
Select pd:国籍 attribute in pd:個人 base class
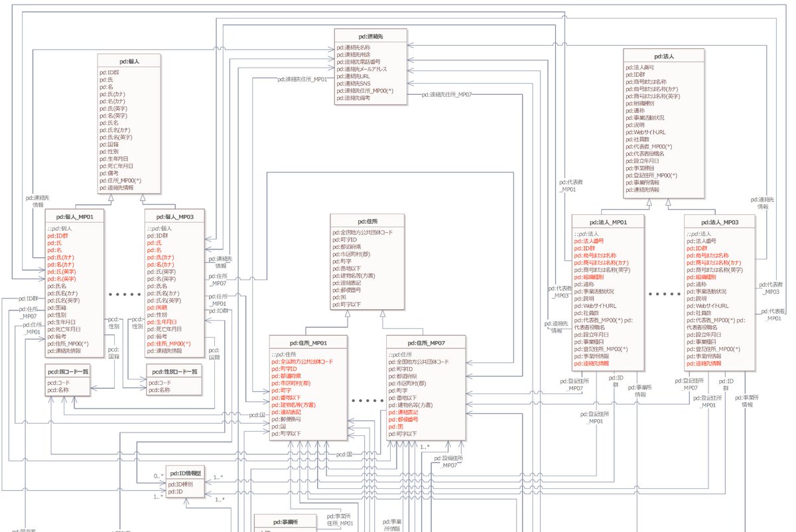coord(109,144)
